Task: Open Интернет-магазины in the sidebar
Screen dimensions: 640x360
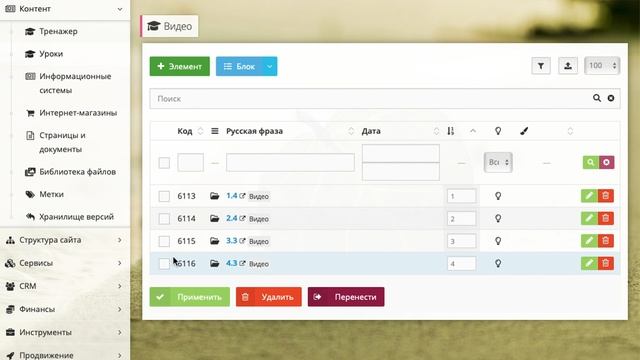Action: [x=78, y=113]
